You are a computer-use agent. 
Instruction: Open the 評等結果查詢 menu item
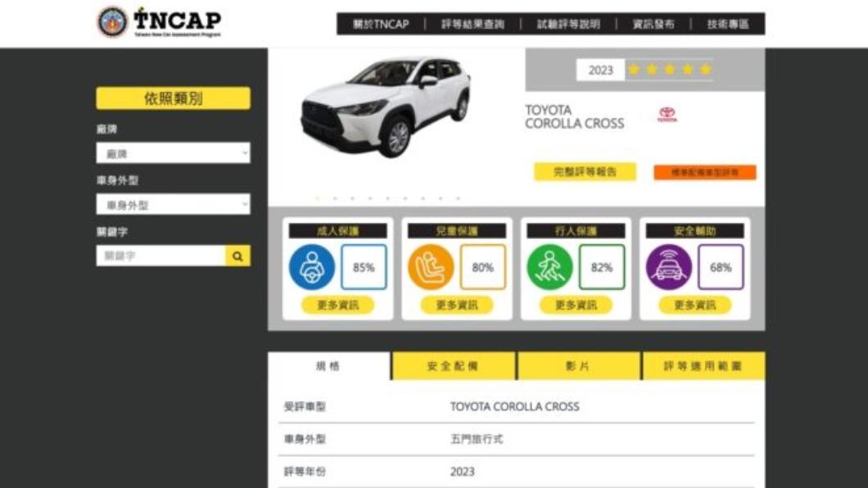pyautogui.click(x=472, y=25)
